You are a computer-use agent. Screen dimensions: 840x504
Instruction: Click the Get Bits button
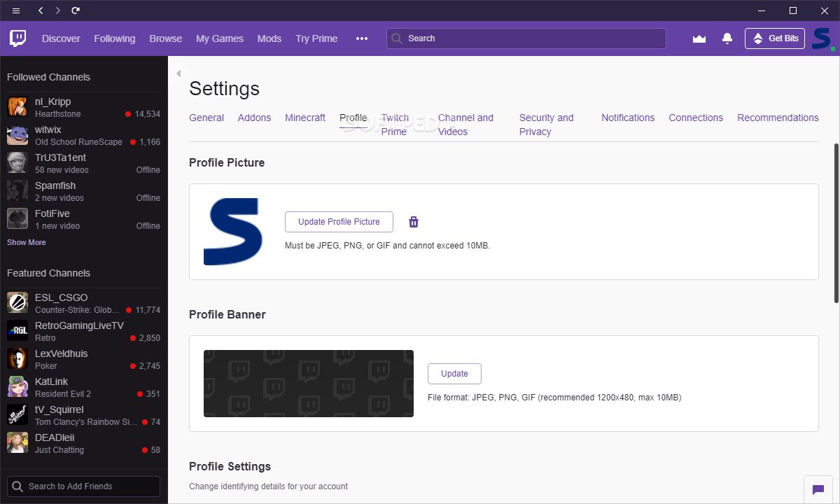tap(775, 38)
